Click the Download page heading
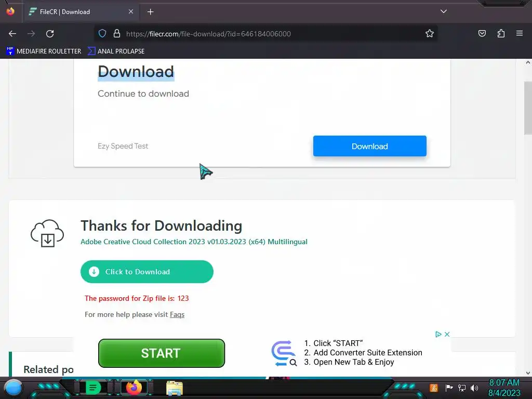The image size is (532, 399). pos(136,72)
